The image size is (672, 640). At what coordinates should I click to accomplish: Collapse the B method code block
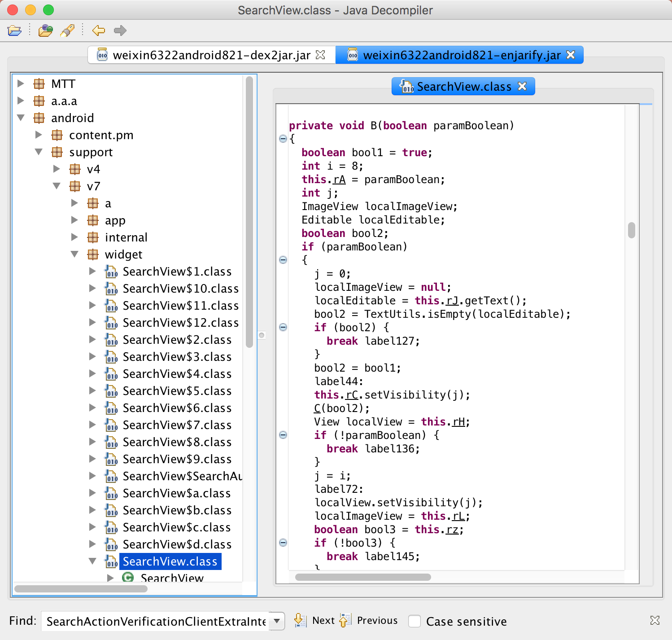coord(283,139)
